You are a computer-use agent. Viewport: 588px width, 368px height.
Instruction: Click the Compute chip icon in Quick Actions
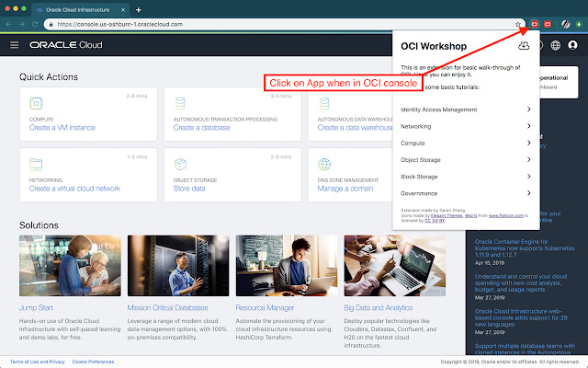37,102
